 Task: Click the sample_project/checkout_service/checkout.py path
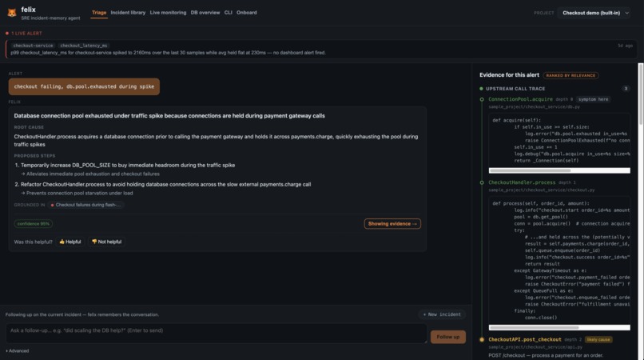coord(541,190)
